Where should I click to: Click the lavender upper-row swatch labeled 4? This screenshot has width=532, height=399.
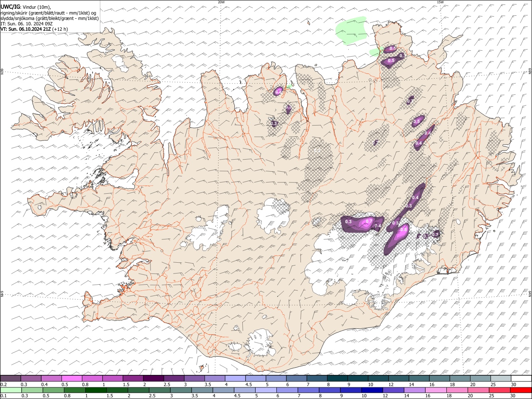pos(235,379)
